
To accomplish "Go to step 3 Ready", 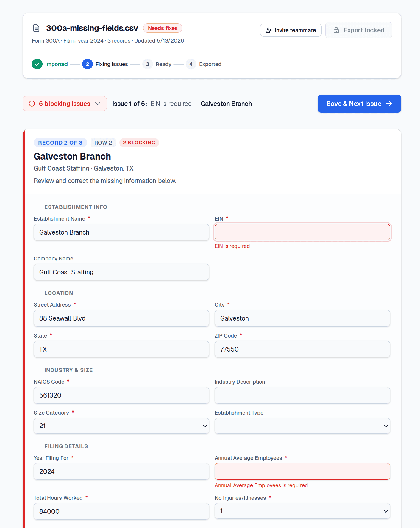I will 157,64.
